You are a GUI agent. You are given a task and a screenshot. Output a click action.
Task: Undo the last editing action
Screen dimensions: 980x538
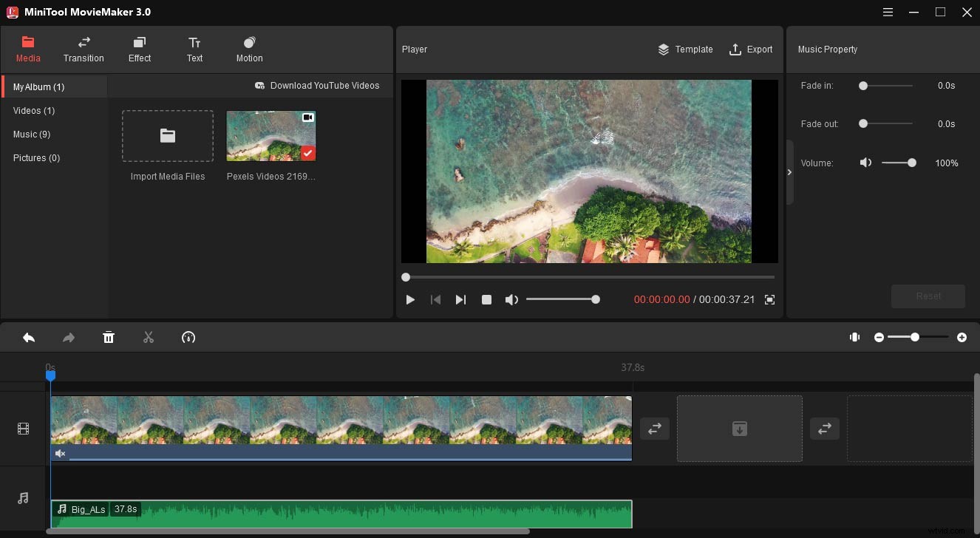click(x=29, y=337)
